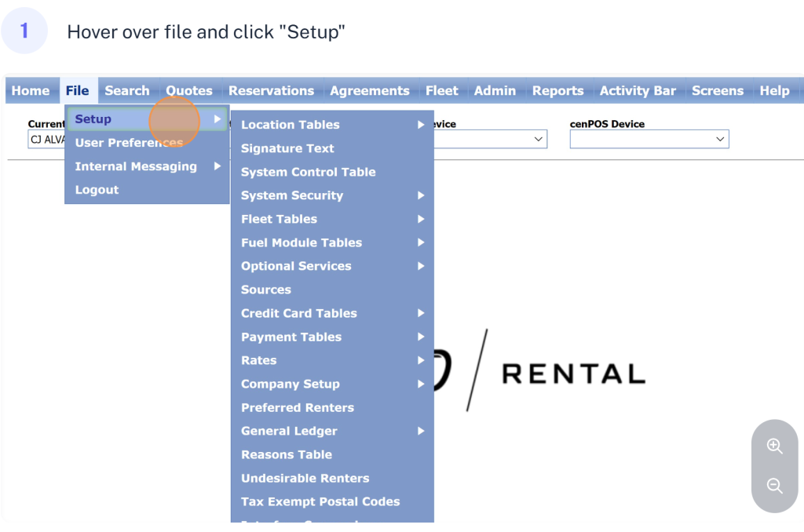804x532 pixels.
Task: Click the zoom in magnifier icon
Action: point(774,446)
